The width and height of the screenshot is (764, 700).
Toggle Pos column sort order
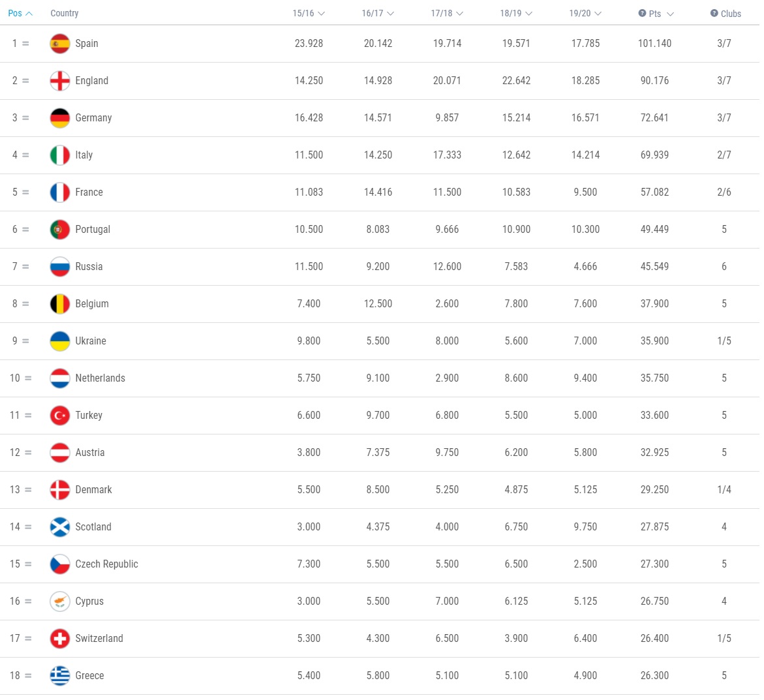(20, 13)
